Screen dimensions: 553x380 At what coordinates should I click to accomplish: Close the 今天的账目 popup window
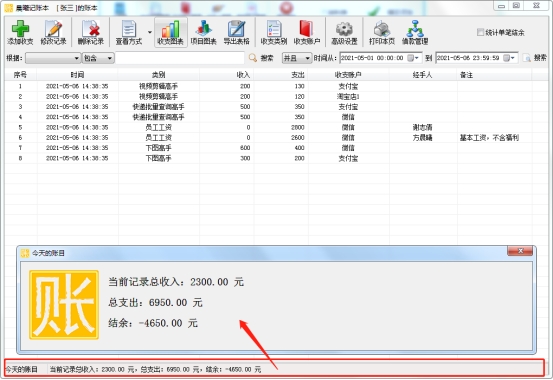(x=520, y=251)
